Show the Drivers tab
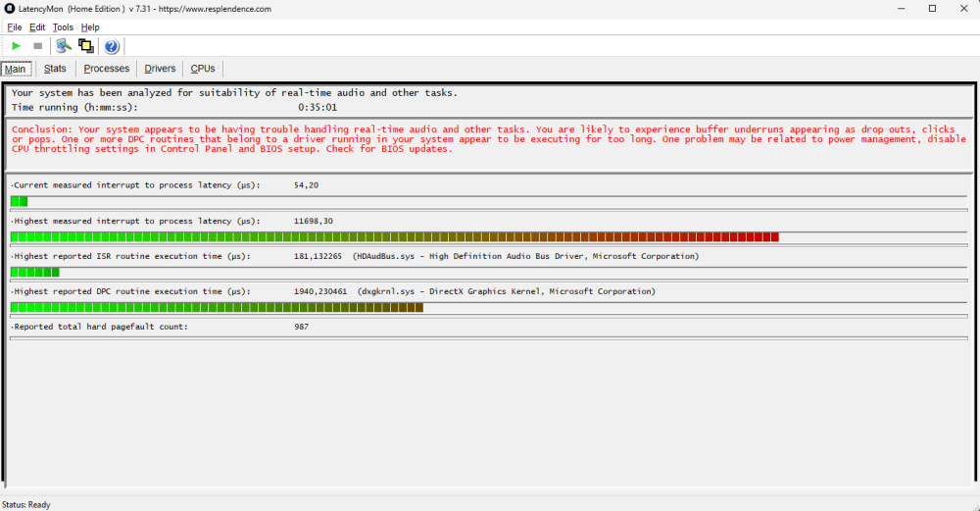The image size is (980, 511). point(160,69)
